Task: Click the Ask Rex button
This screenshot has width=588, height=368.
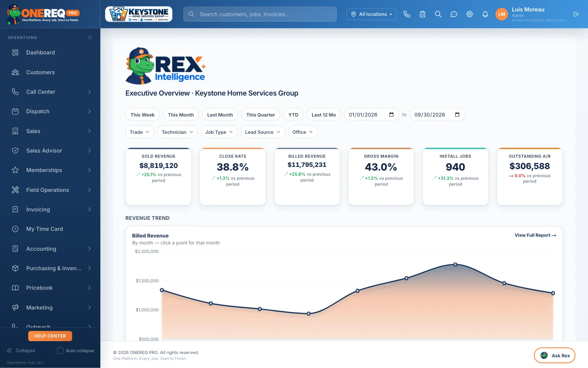Action: pos(555,356)
